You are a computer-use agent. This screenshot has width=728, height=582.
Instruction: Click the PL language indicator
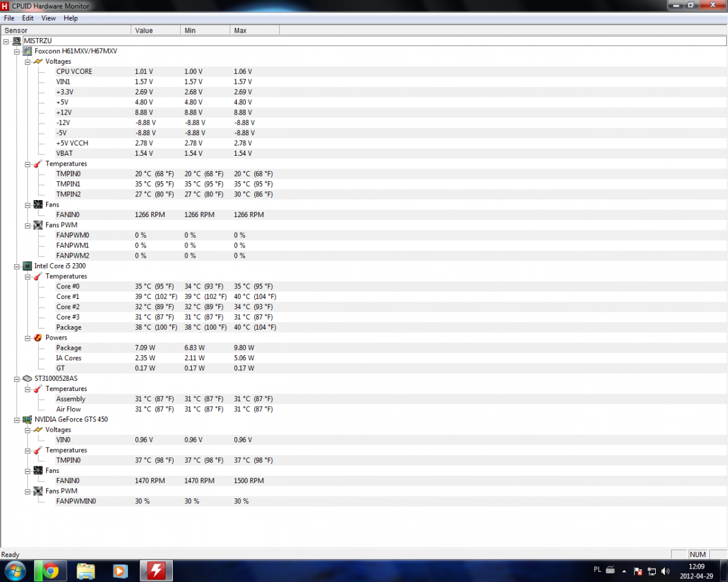tap(598, 570)
